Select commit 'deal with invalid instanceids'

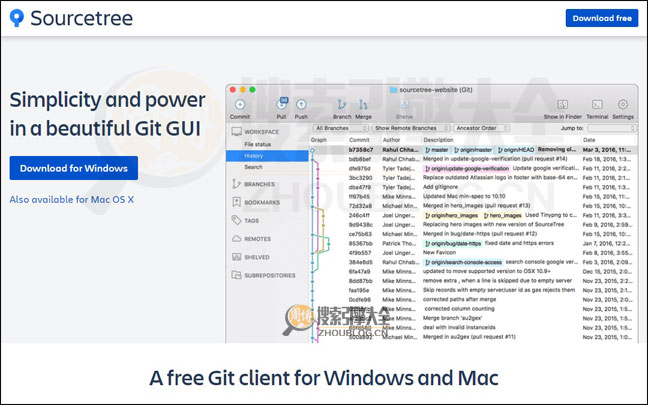coord(459,327)
